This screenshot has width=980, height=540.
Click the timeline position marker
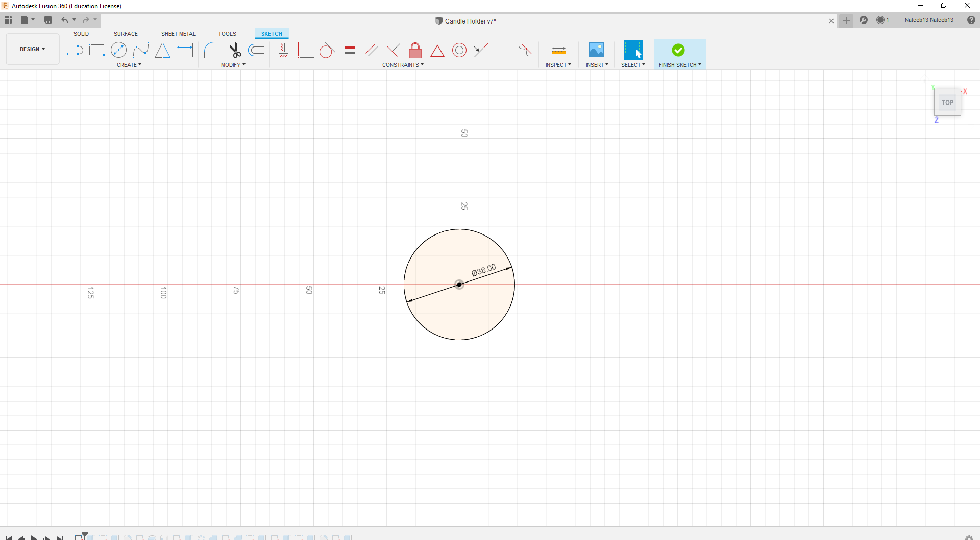pos(85,535)
